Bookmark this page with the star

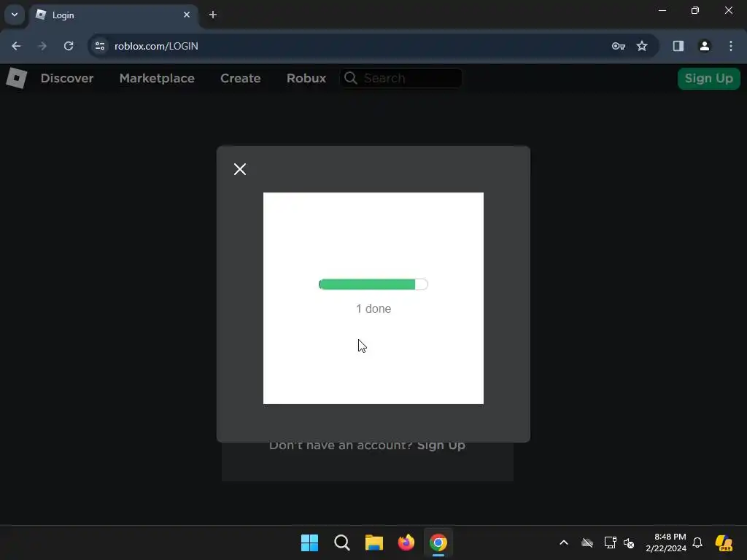click(x=642, y=46)
